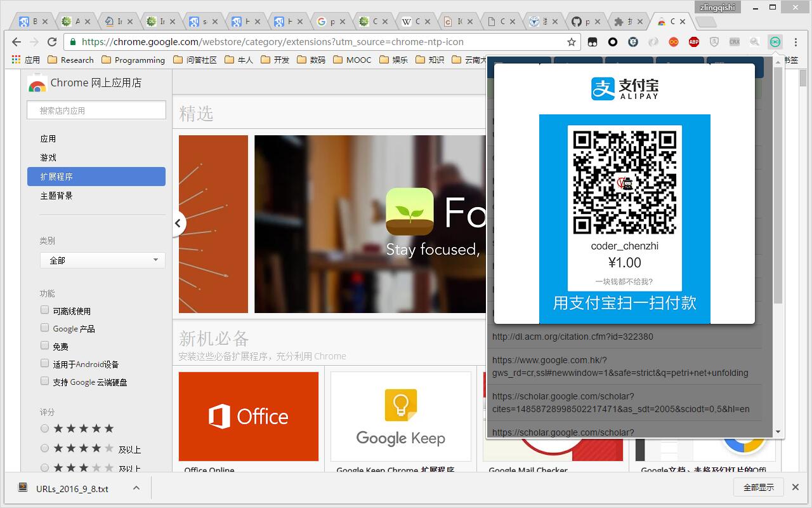Click the dl.acm.org citation URL
The image size is (812, 508).
[x=573, y=337]
